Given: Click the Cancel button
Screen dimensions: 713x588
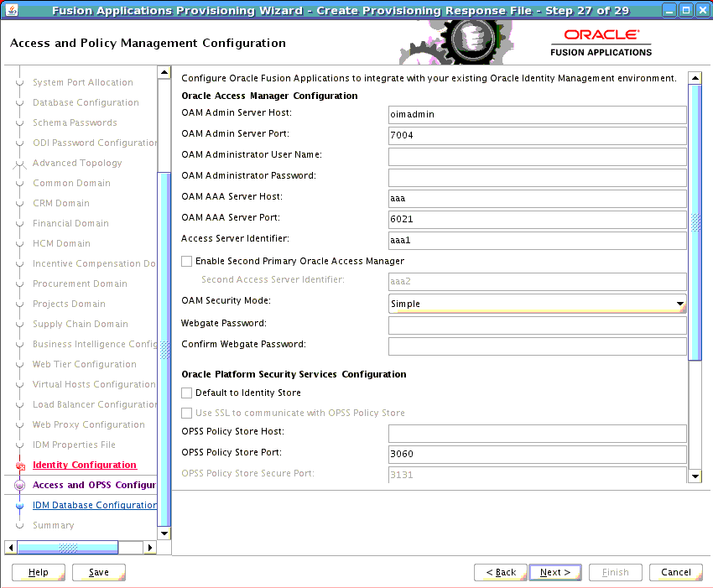Looking at the screenshot, I should click(676, 573).
